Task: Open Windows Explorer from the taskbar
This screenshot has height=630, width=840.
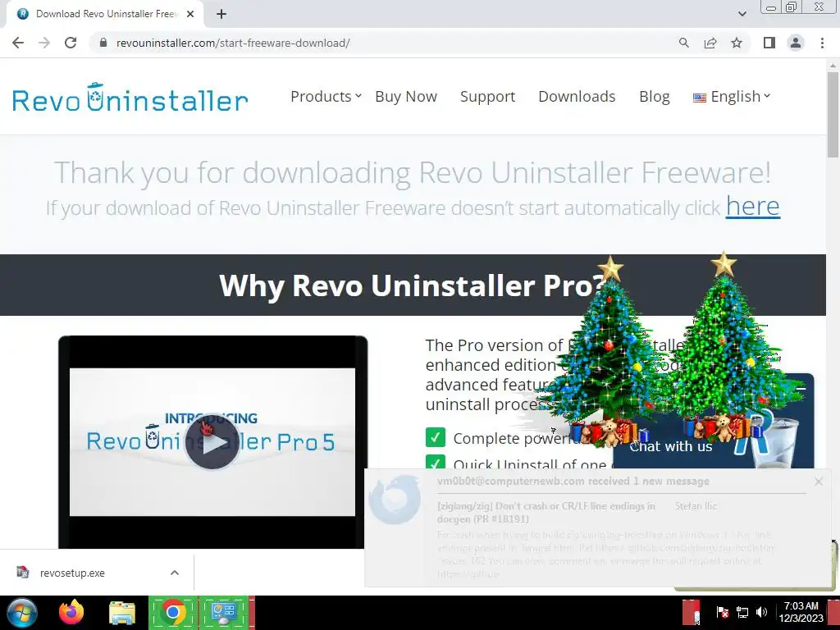Action: 122,612
